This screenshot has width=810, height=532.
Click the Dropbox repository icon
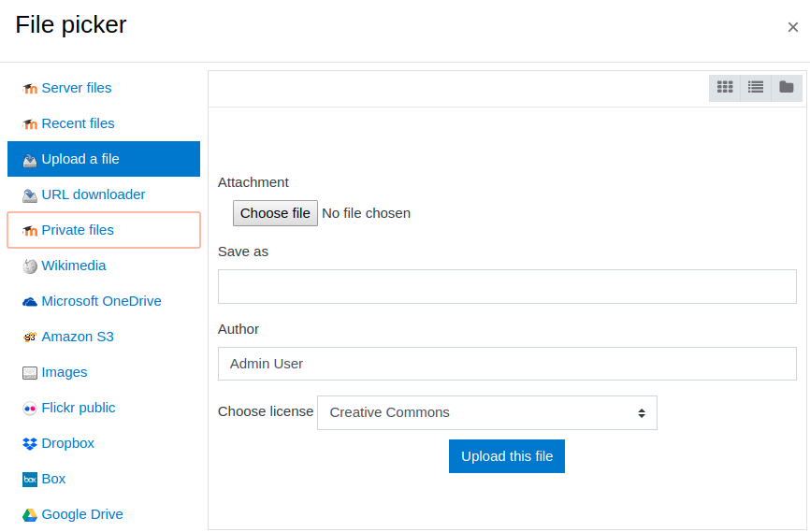pyautogui.click(x=30, y=444)
